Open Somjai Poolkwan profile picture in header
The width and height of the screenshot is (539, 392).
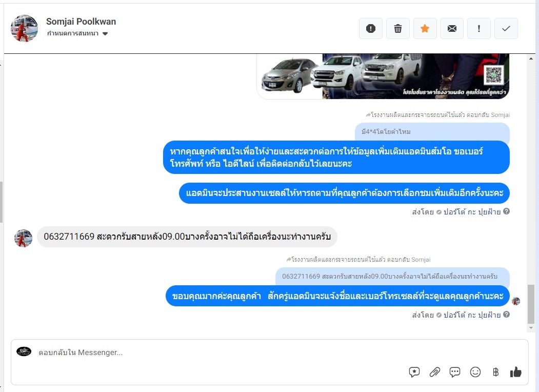tap(24, 28)
